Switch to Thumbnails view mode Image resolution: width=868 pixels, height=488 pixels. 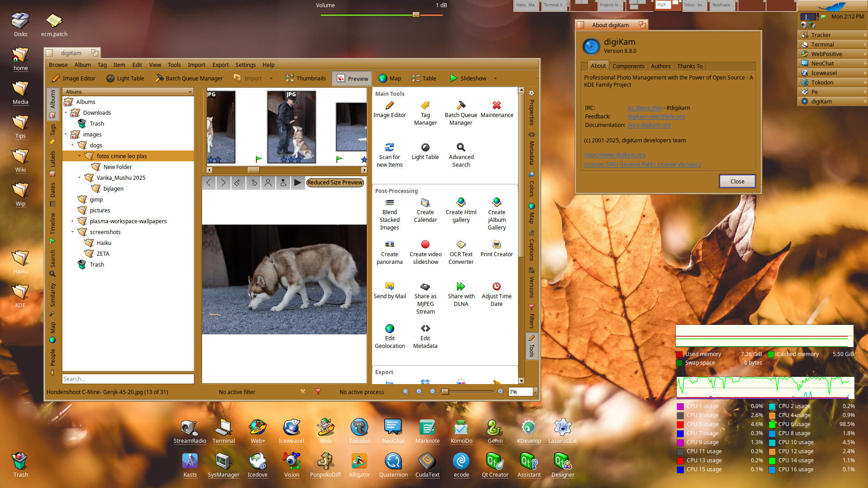pyautogui.click(x=305, y=79)
